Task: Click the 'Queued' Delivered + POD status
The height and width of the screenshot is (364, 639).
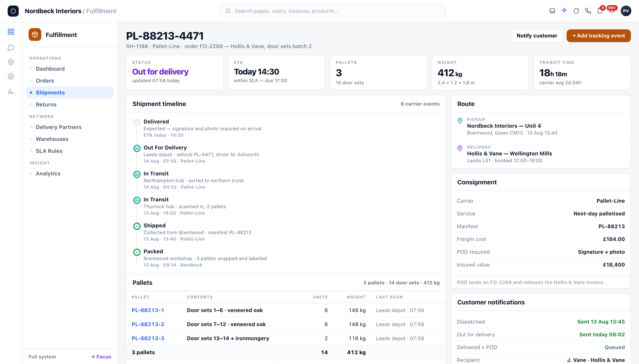Action: pyautogui.click(x=615, y=347)
